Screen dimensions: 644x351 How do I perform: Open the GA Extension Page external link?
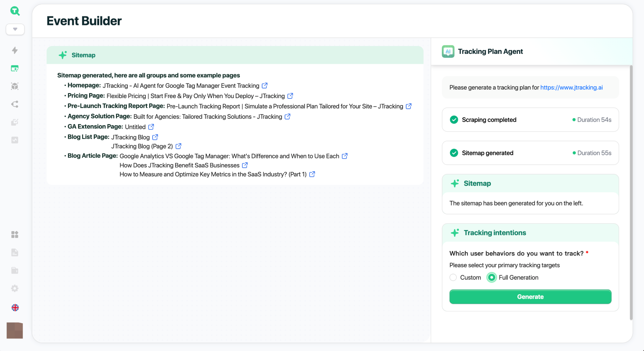tap(151, 127)
